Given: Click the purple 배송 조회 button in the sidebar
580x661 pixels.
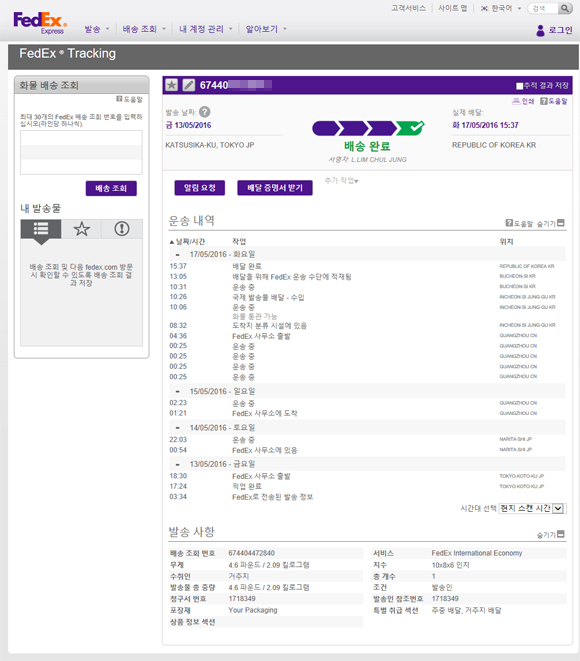Looking at the screenshot, I should click(111, 188).
